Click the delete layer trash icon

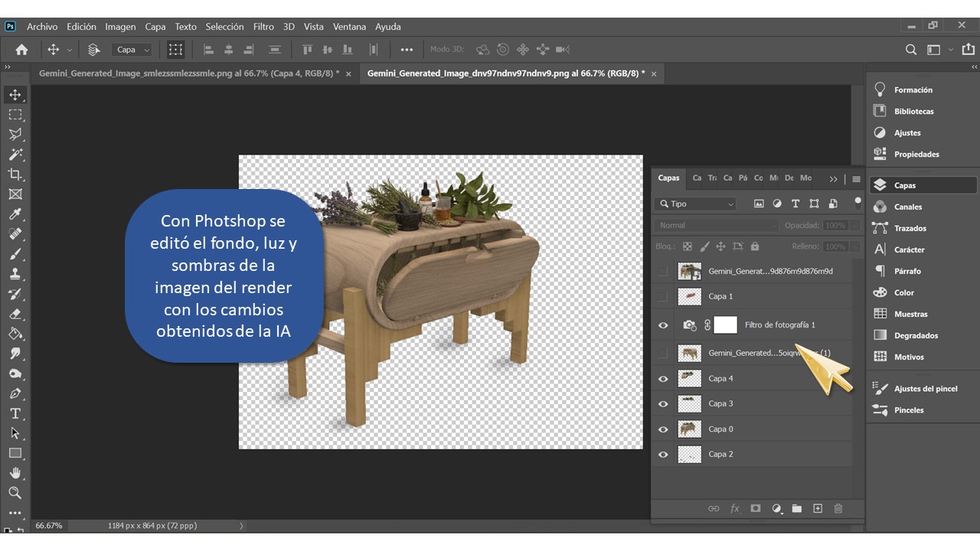coord(838,508)
